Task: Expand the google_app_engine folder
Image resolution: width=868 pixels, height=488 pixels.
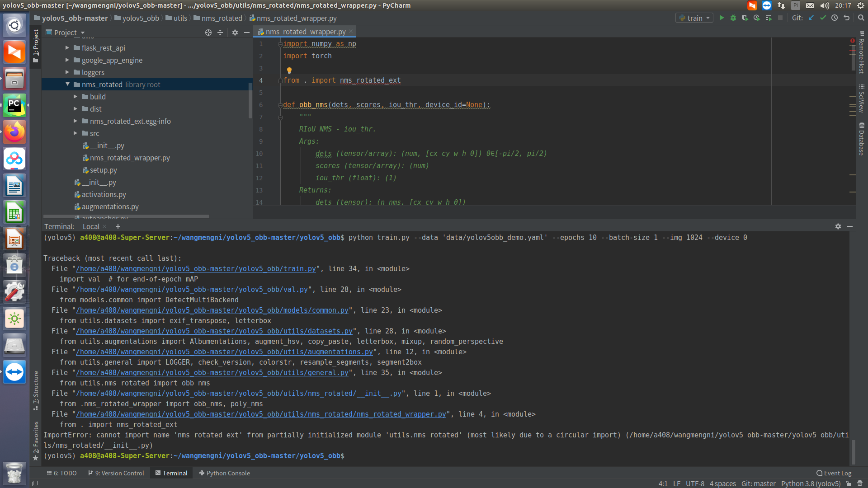Action: tap(67, 60)
